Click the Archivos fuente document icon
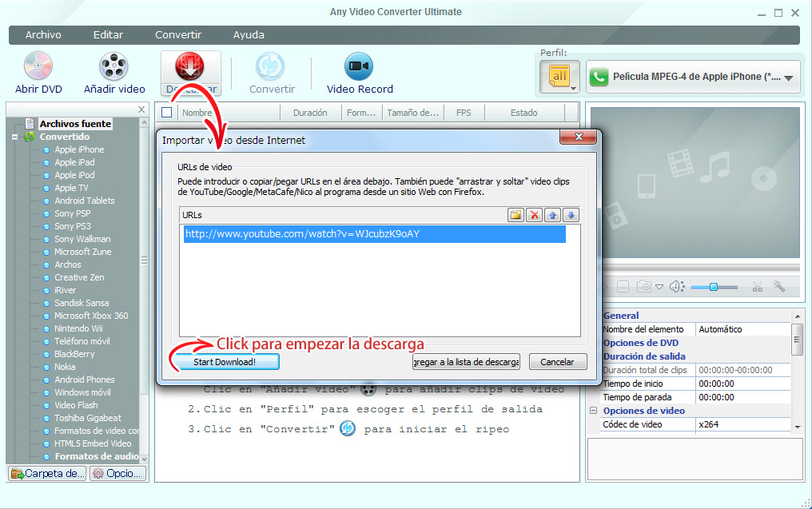Viewport: 812px width, 509px height. pos(30,123)
